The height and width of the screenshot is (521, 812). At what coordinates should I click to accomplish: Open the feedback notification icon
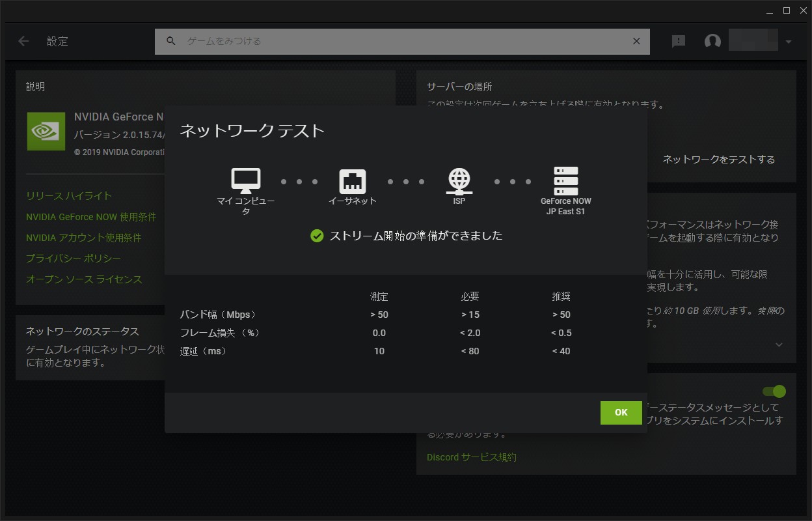[679, 41]
